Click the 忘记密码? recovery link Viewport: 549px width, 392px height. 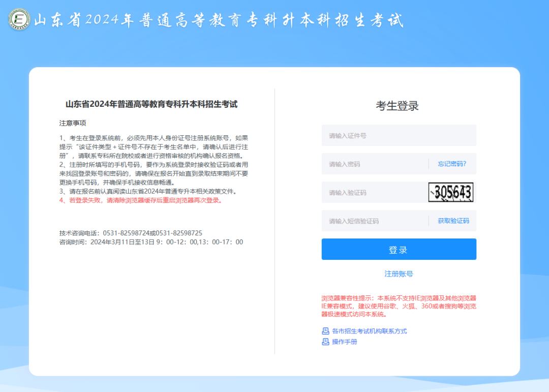(452, 163)
